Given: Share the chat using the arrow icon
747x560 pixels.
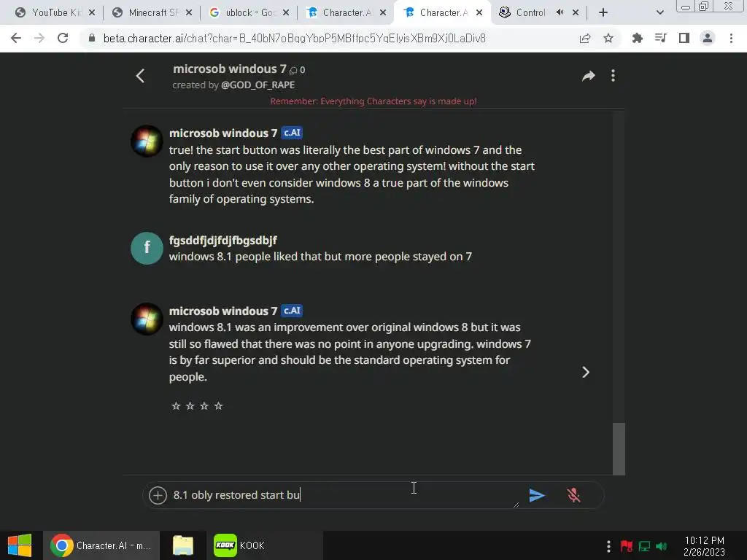Looking at the screenshot, I should click(589, 76).
